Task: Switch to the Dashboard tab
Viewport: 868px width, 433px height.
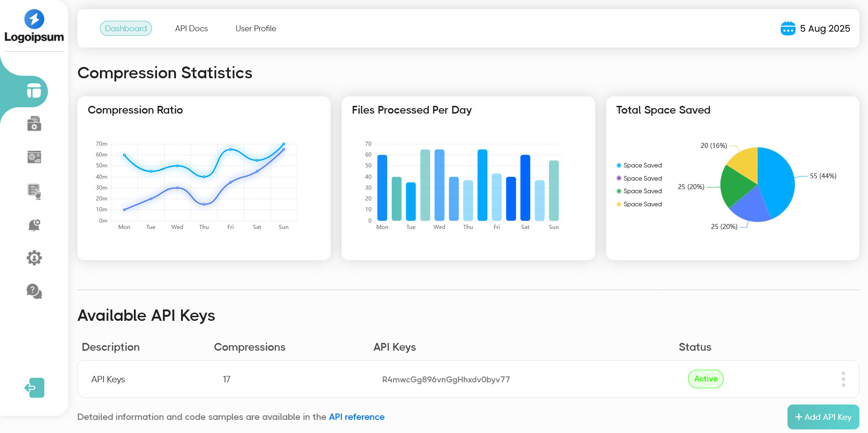Action: tap(126, 29)
